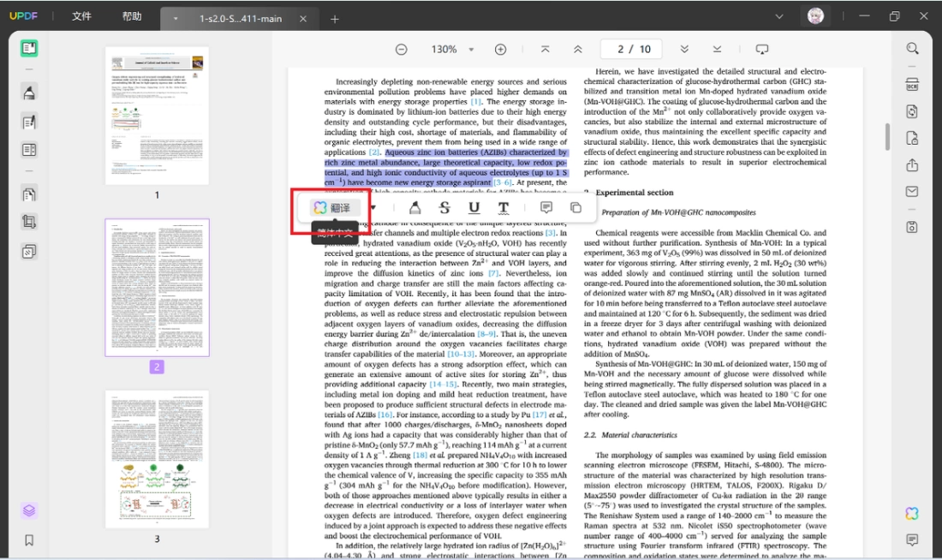This screenshot has height=560, width=942.
Task: Follow the citation link [17]
Action: point(540,414)
